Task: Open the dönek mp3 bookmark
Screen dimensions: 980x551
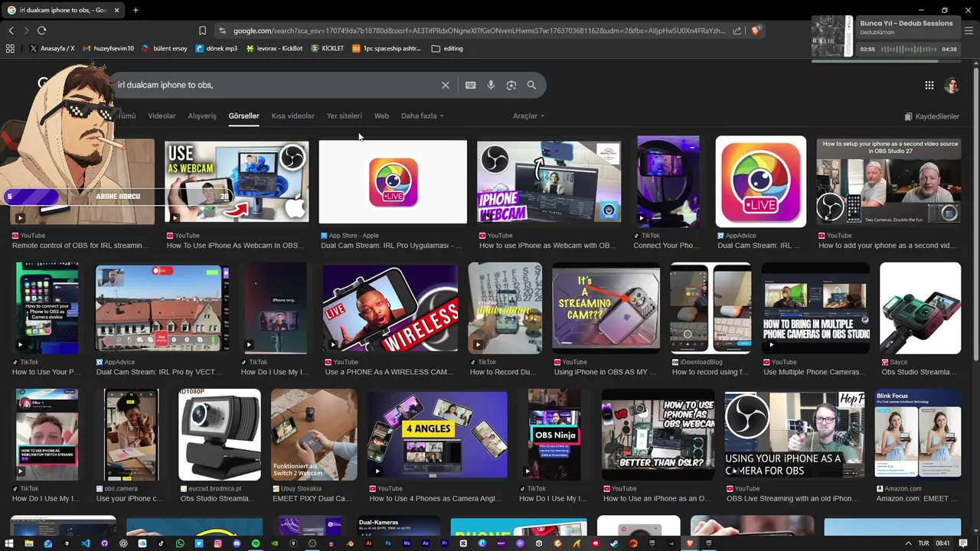Action: (x=217, y=48)
